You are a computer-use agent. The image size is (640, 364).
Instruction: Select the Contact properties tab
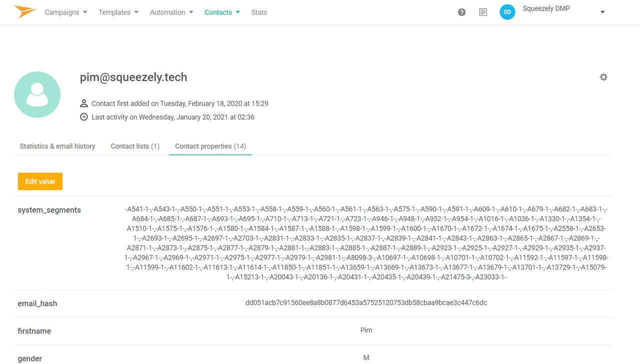[210, 146]
